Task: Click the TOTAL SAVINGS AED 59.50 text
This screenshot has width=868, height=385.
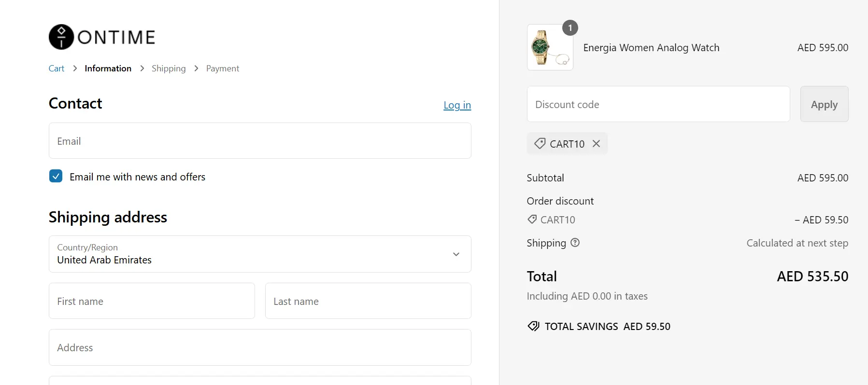Action: tap(607, 327)
